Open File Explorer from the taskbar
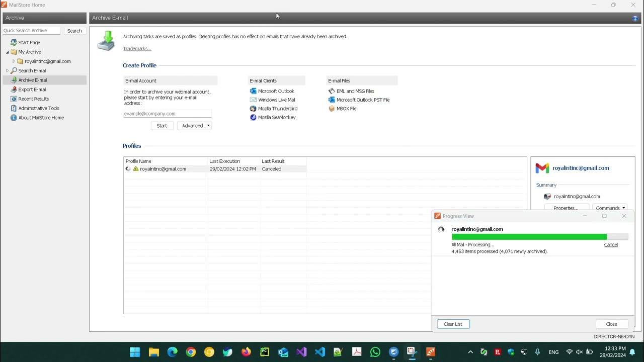Viewport: 644px width, 362px height. [x=154, y=352]
